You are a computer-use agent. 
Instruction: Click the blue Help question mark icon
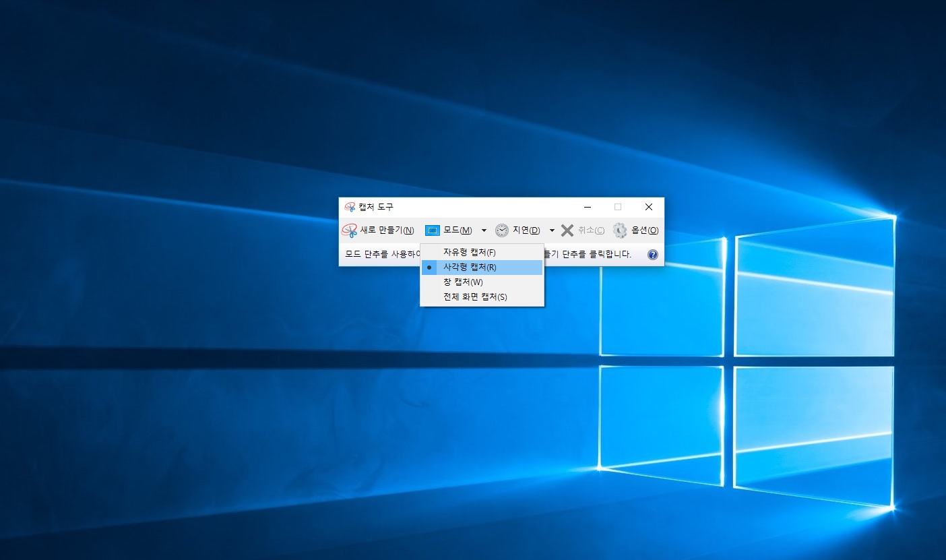pos(652,255)
